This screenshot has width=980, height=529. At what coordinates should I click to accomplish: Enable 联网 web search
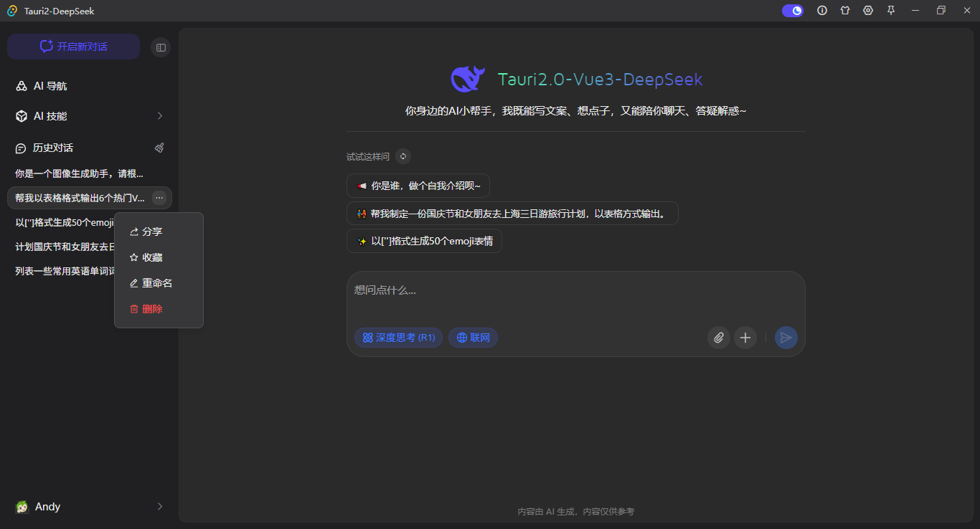click(x=473, y=338)
